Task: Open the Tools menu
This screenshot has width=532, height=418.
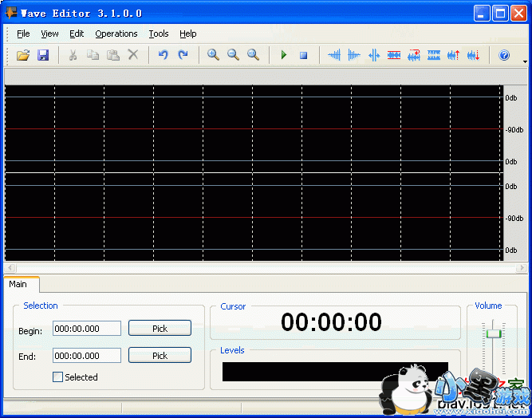Action: coord(159,34)
